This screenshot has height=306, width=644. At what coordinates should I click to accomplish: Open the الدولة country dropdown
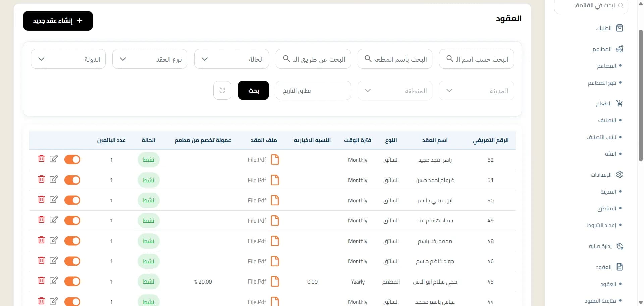pyautogui.click(x=68, y=59)
